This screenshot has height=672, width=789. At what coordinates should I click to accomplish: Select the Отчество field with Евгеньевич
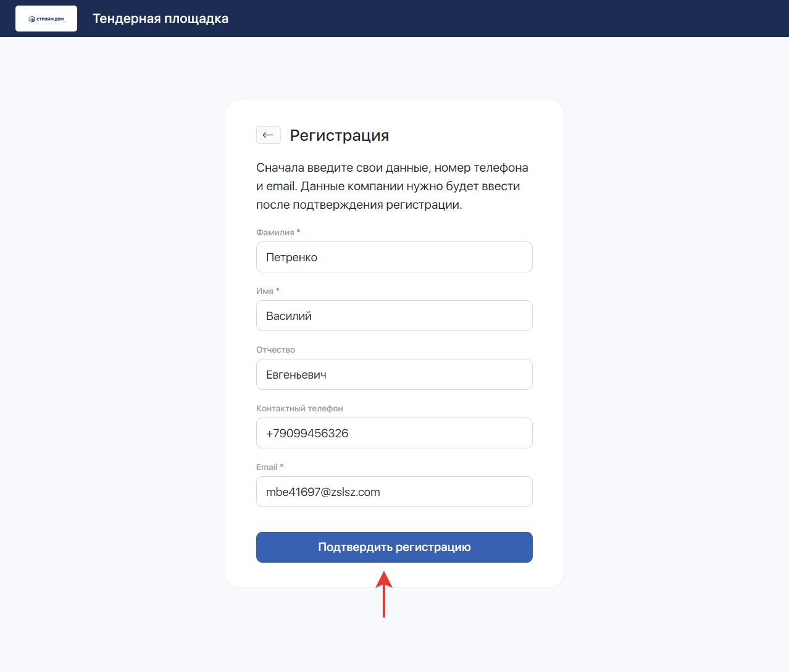(x=394, y=374)
